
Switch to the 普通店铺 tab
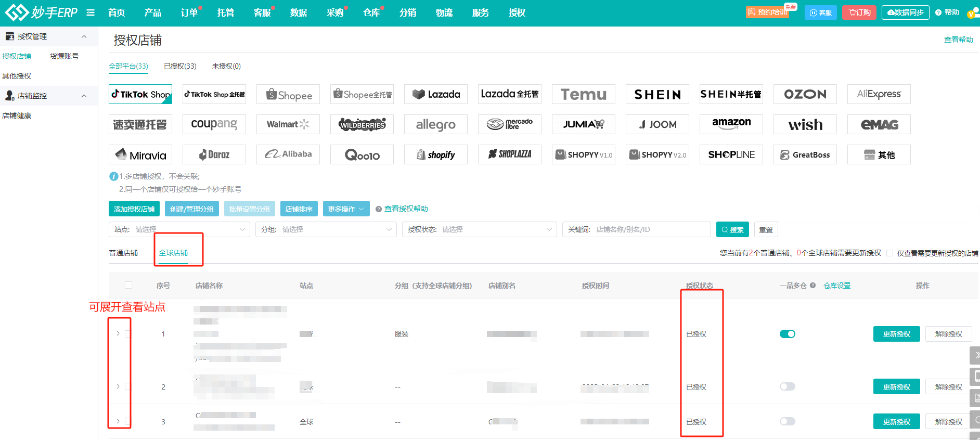[x=123, y=253]
